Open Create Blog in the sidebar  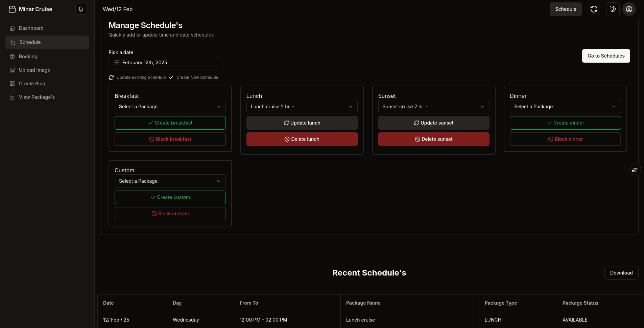pyautogui.click(x=32, y=84)
